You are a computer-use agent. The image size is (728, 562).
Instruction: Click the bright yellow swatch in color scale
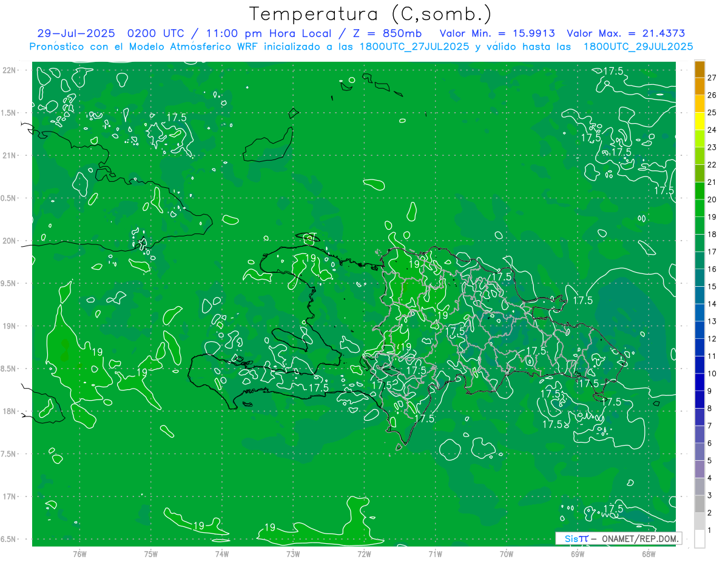[699, 121]
